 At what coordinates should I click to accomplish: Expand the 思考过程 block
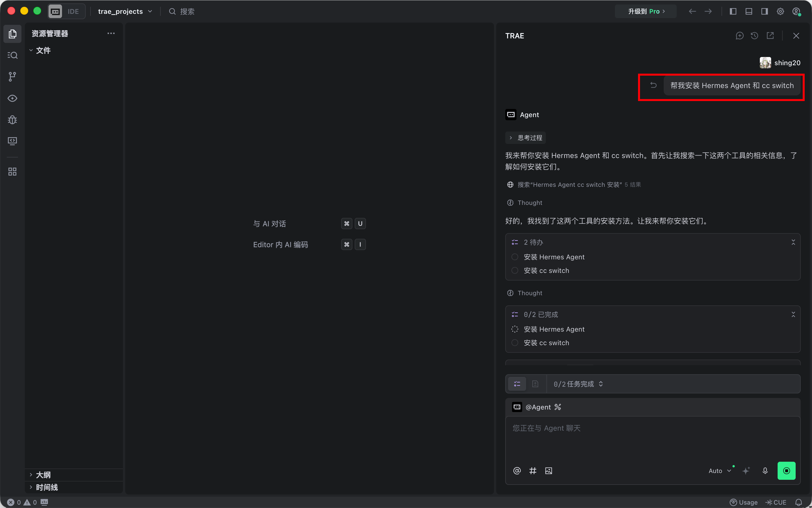point(526,138)
